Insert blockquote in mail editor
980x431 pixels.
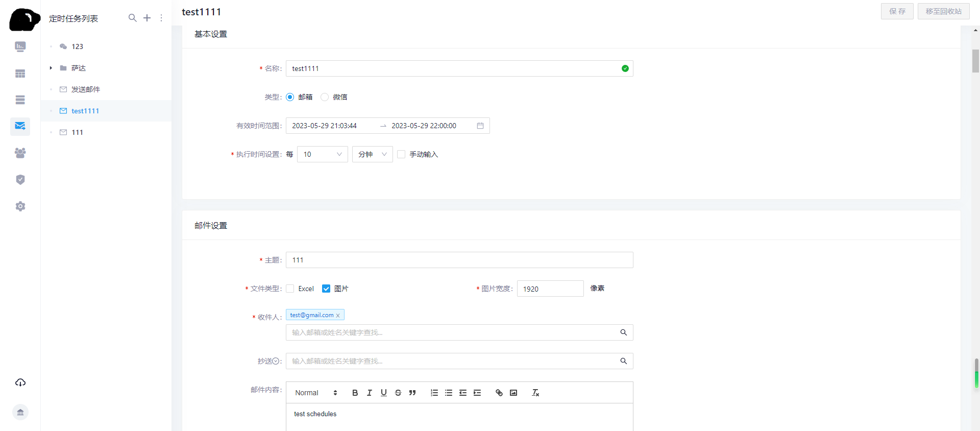[412, 393]
